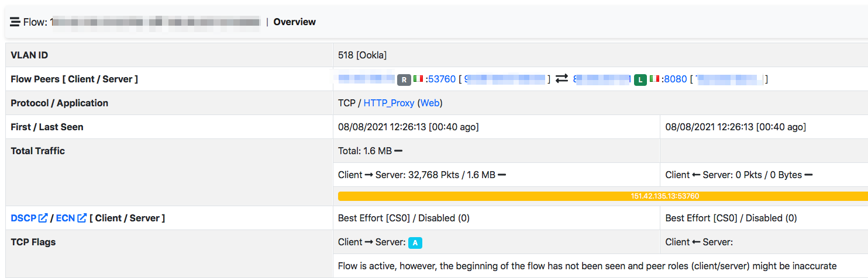The height and width of the screenshot is (278, 868).
Task: Click the trend dash after 32,768 Pkts / 1.6 MB
Action: click(x=502, y=175)
